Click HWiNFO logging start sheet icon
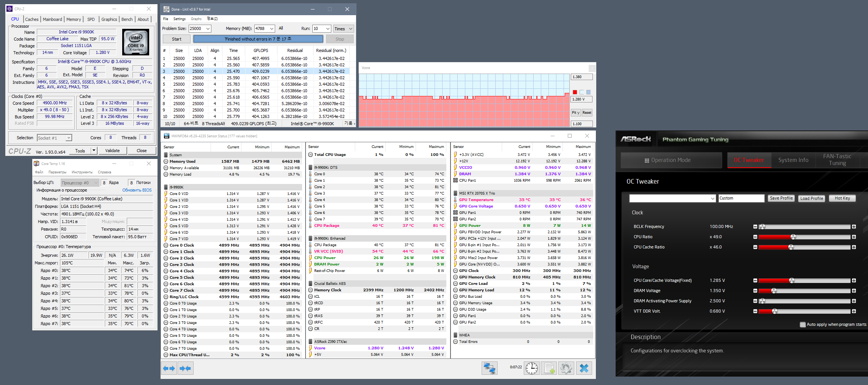The height and width of the screenshot is (385, 868). (549, 368)
